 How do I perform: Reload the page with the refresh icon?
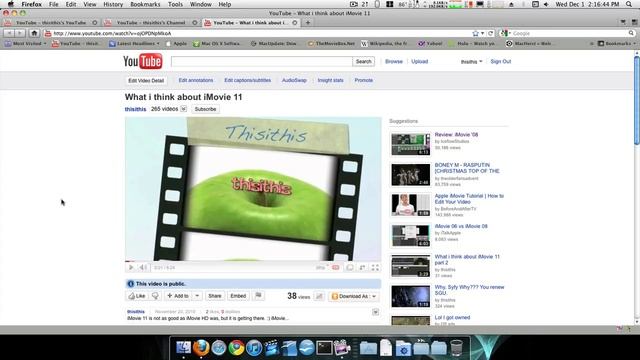pos(491,33)
